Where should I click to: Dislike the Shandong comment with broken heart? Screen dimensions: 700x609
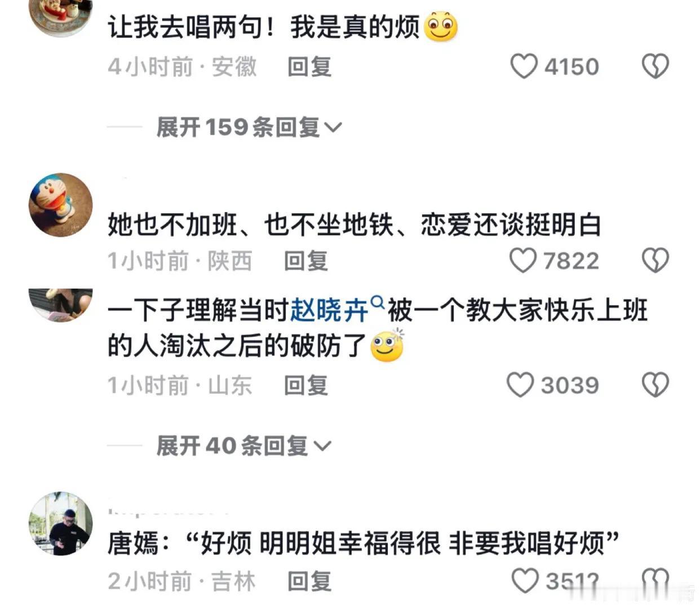655,385
